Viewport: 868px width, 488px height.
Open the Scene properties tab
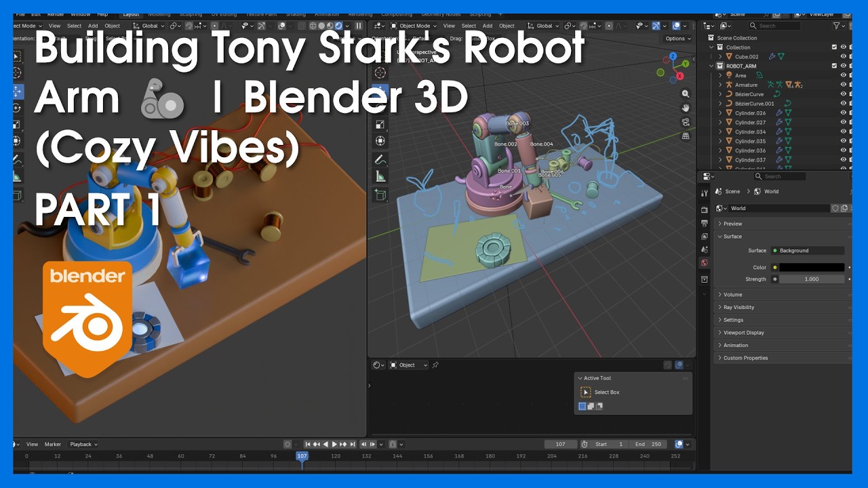705,249
